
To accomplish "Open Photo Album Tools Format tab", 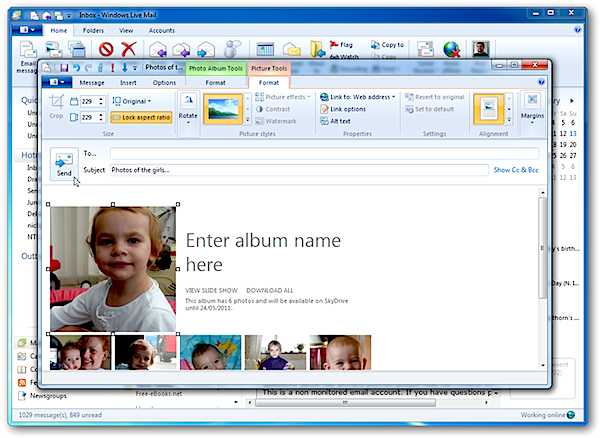I will click(x=215, y=83).
